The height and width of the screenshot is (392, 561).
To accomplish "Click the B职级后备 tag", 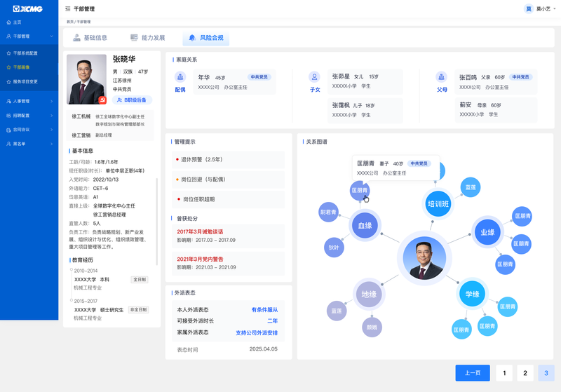I will pos(132,100).
